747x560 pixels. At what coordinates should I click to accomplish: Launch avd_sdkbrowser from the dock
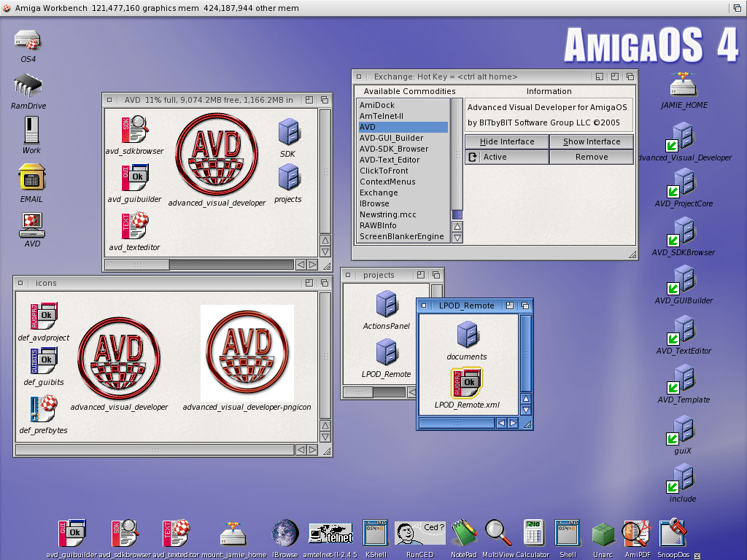(x=125, y=533)
